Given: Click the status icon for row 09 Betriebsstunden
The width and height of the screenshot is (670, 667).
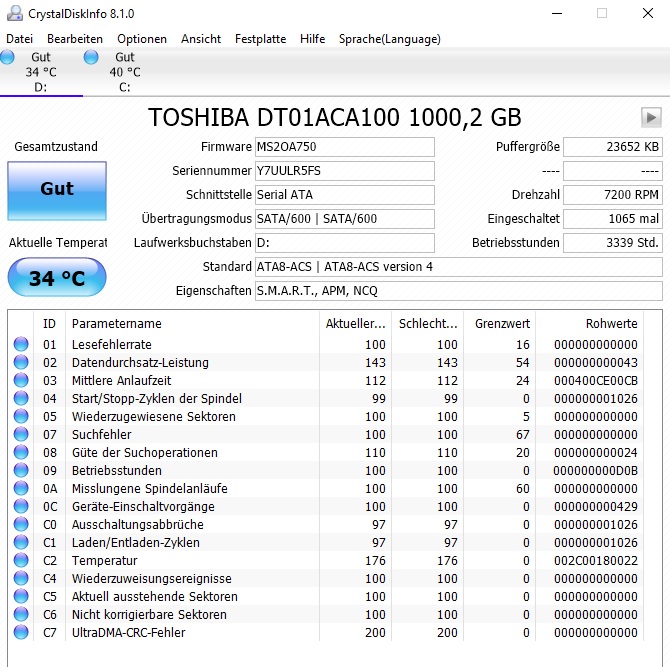Looking at the screenshot, I should click(21, 470).
